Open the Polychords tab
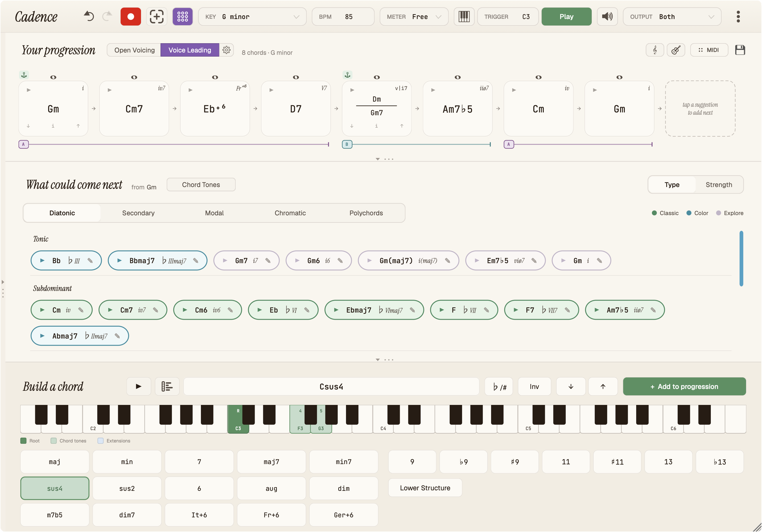 (366, 213)
